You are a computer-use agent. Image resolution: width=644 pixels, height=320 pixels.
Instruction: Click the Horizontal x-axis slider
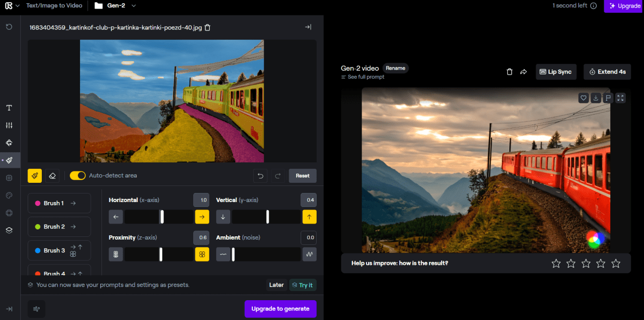tap(158, 217)
